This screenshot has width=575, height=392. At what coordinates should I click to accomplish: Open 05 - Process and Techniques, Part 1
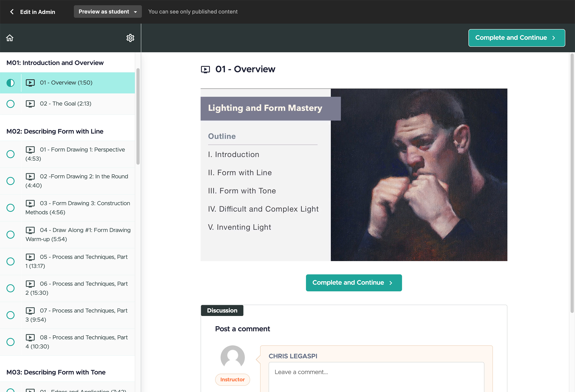pyautogui.click(x=67, y=261)
